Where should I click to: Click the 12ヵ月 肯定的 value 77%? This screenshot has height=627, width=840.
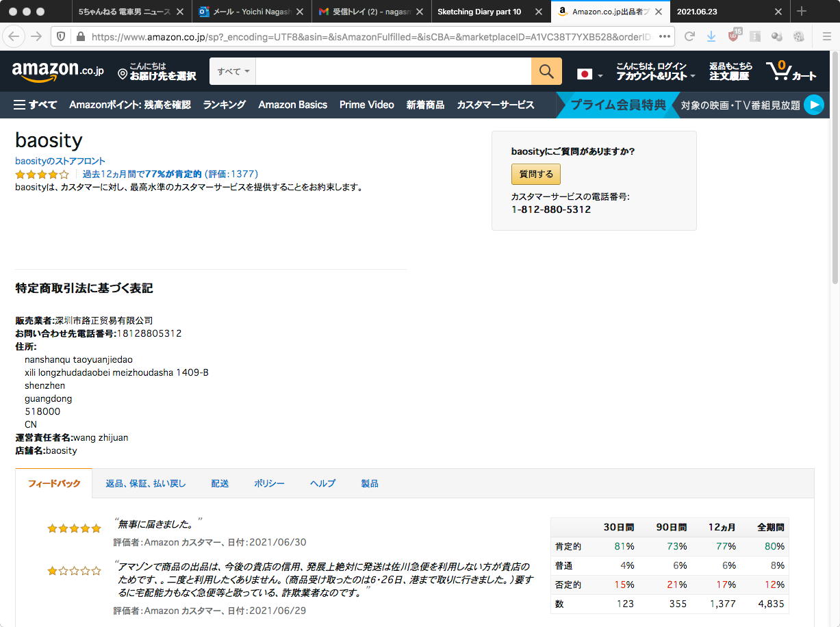[x=725, y=546]
